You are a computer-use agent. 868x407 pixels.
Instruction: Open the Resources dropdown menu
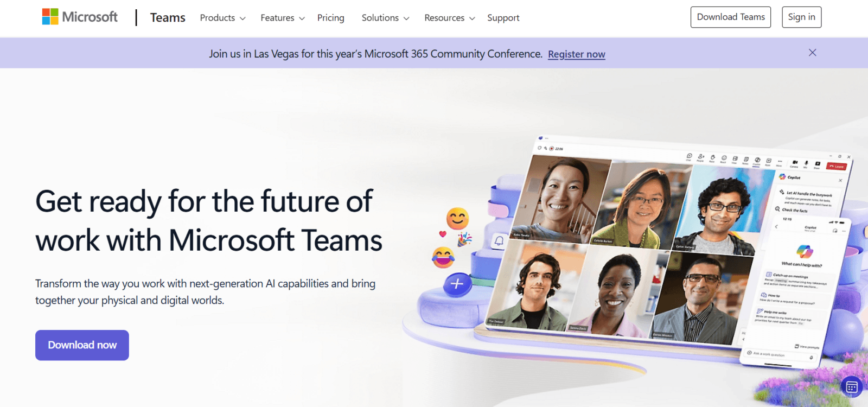click(450, 18)
